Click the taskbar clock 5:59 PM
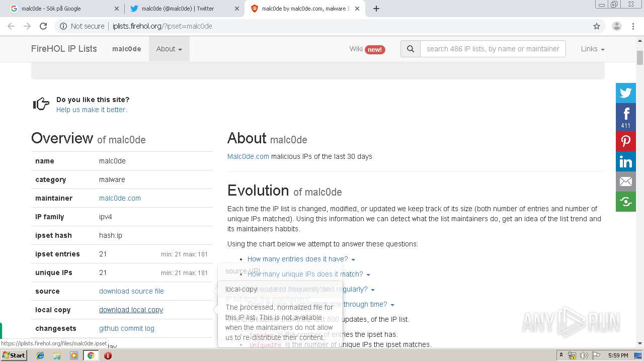The width and height of the screenshot is (644, 362). 618,355
